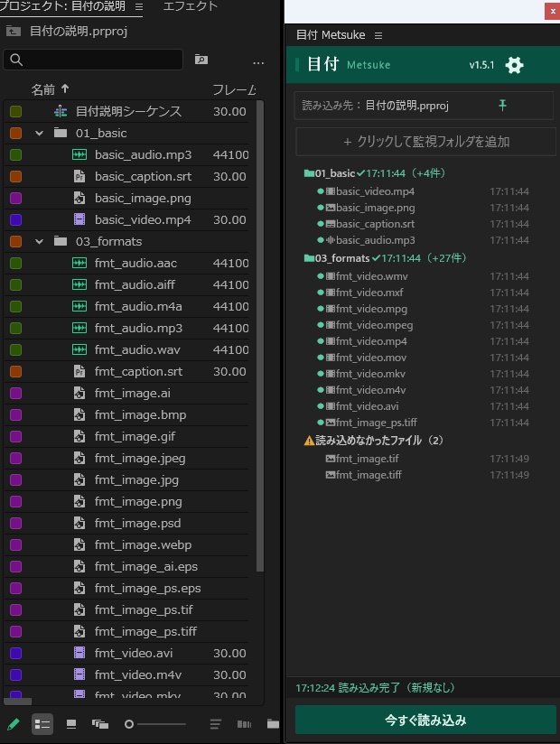Click the pin icon beside 読み込み先
Screen dimensions: 560x744
tap(502, 105)
